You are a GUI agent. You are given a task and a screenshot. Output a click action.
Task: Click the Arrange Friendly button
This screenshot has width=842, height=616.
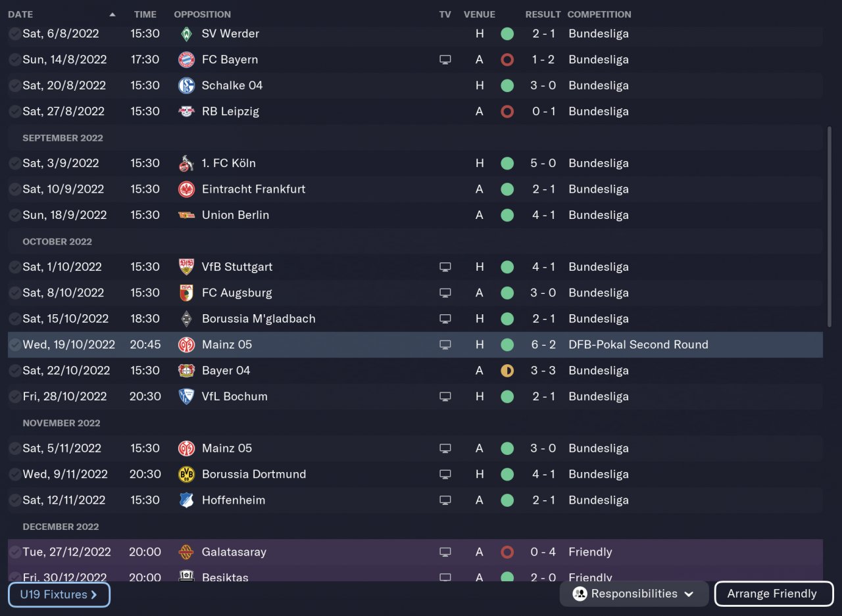774,594
